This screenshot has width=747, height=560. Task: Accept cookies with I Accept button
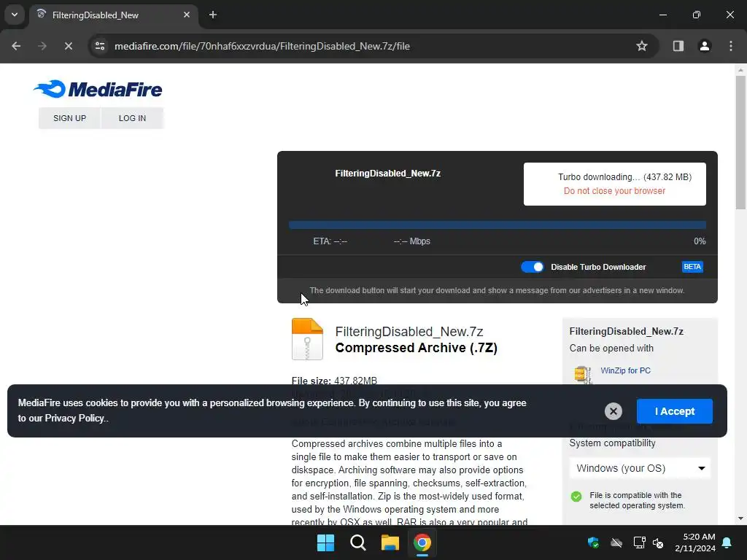point(675,411)
